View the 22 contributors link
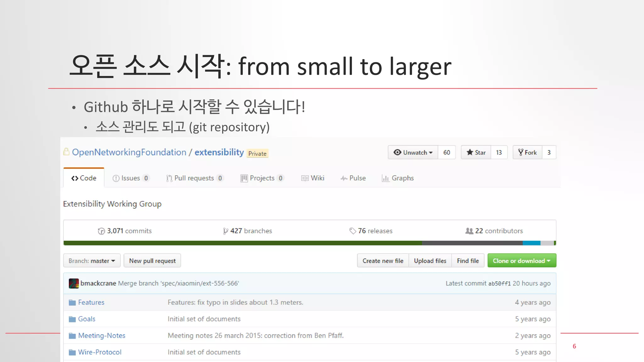Image resolution: width=644 pixels, height=362 pixels. [494, 231]
